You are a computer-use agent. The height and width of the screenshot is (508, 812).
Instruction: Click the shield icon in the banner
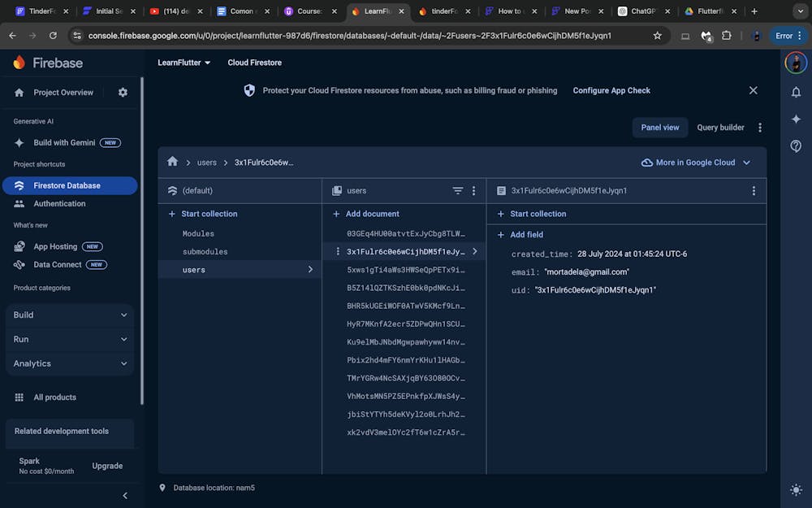[x=249, y=90]
